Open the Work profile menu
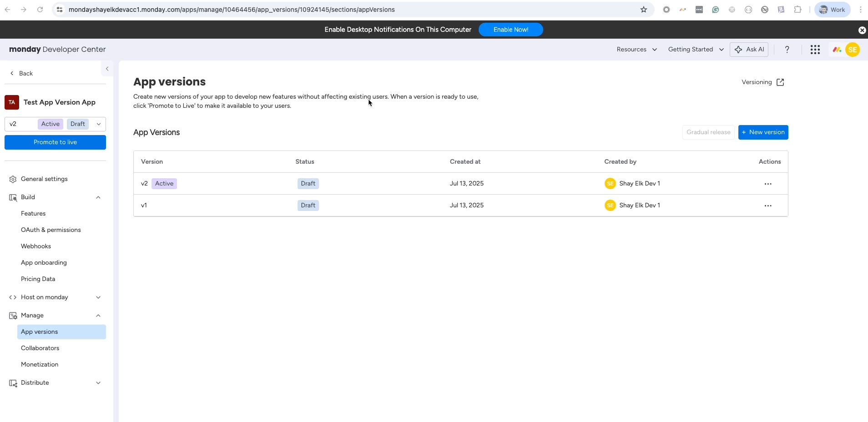This screenshot has width=868, height=422. [832, 10]
